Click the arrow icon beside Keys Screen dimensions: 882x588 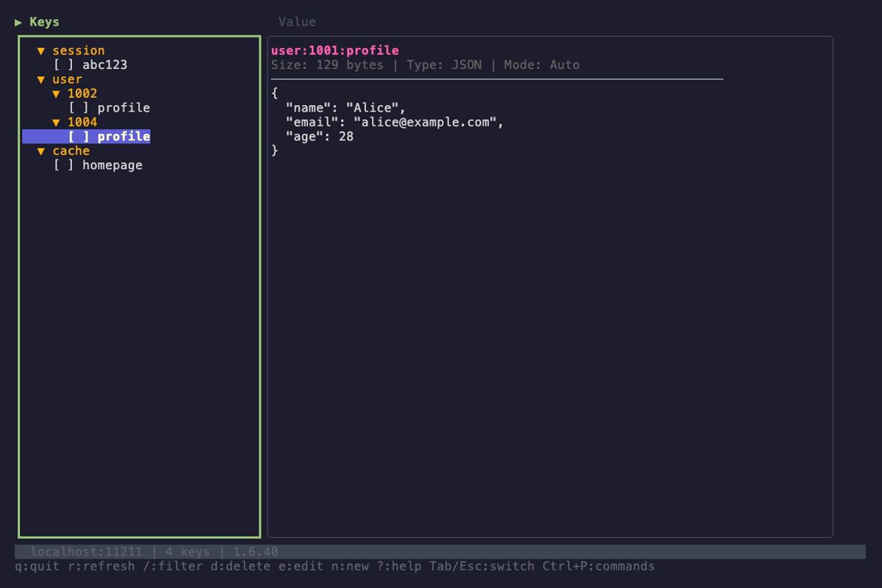click(18, 22)
